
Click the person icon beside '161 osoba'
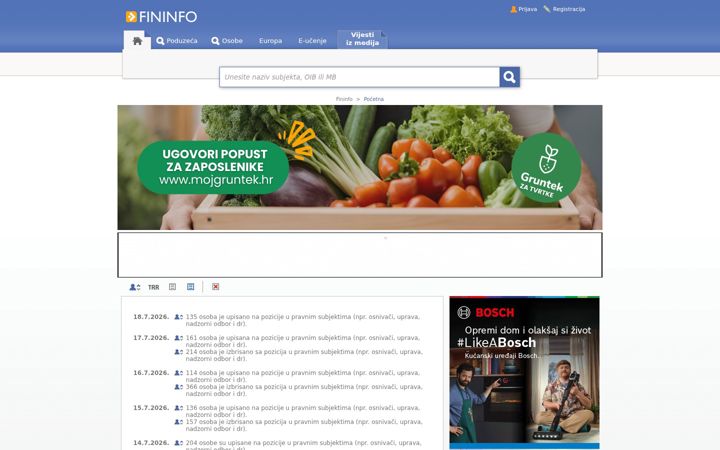(x=179, y=338)
